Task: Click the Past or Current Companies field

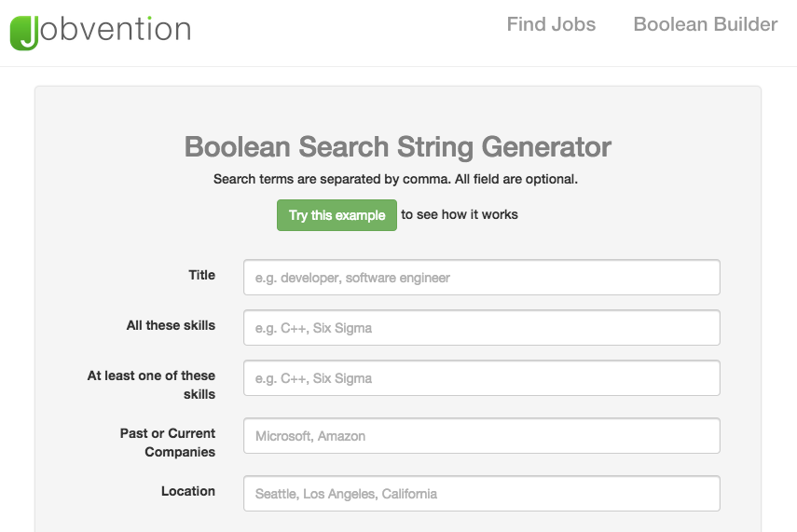Action: (481, 435)
